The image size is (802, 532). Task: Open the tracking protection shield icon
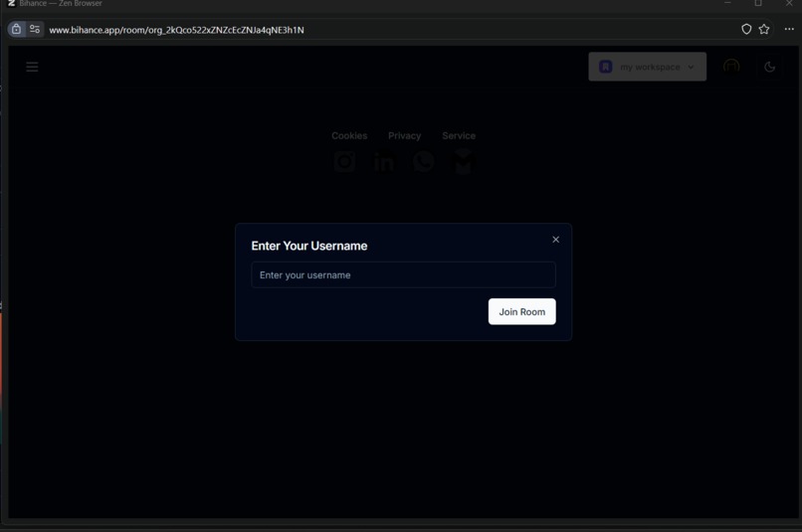point(746,29)
